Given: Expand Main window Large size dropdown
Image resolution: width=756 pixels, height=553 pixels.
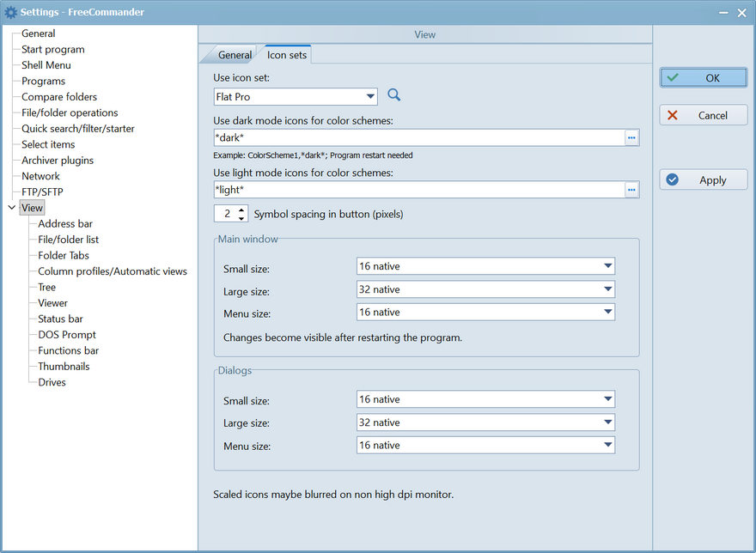Looking at the screenshot, I should click(x=607, y=289).
